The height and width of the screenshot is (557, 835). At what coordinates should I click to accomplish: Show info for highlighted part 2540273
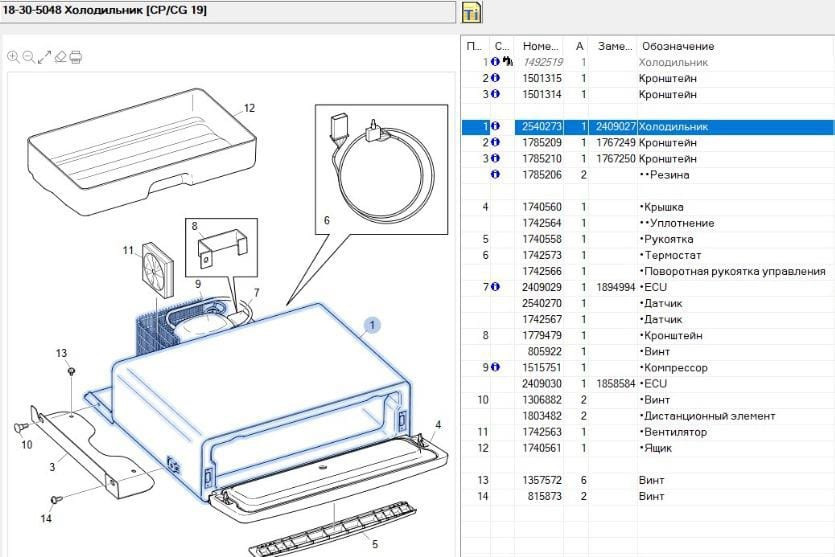pyautogui.click(x=494, y=127)
